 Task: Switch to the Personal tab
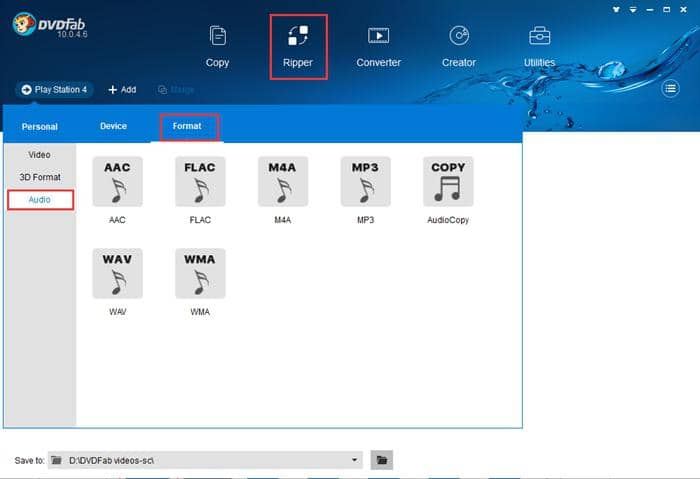tap(40, 127)
